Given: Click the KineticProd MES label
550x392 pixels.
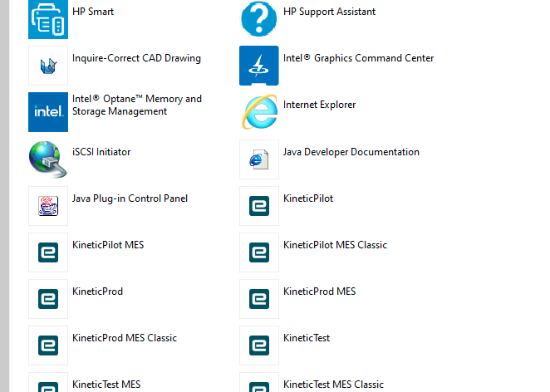Looking at the screenshot, I should (319, 292).
